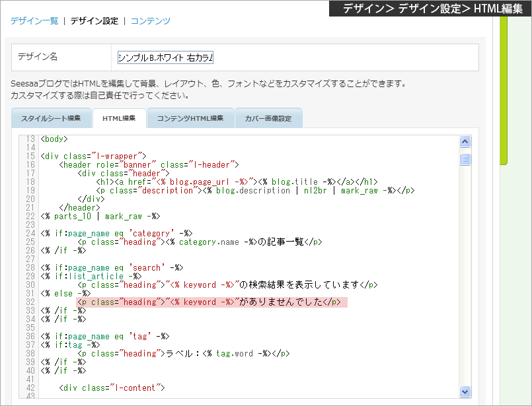
Task: Click the blog.description paragraph on line 19
Action: pos(255,191)
